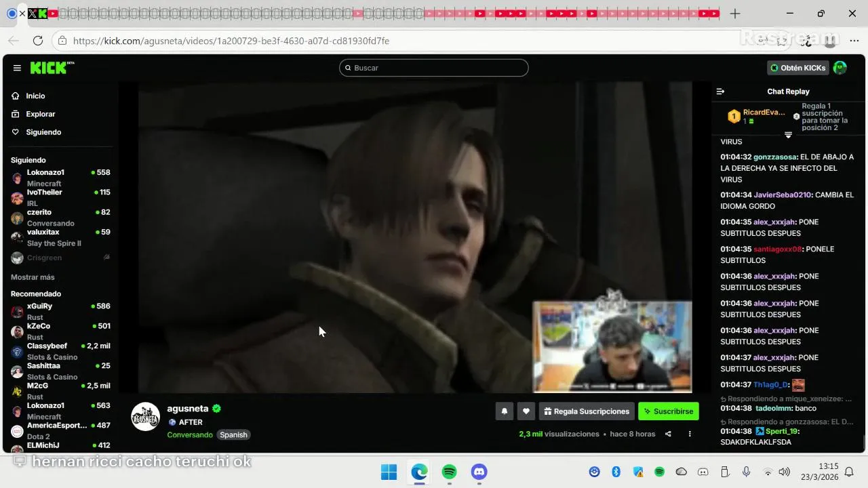Open Sashittaa recommended channel
This screenshot has height=488, width=868.
[x=60, y=371]
